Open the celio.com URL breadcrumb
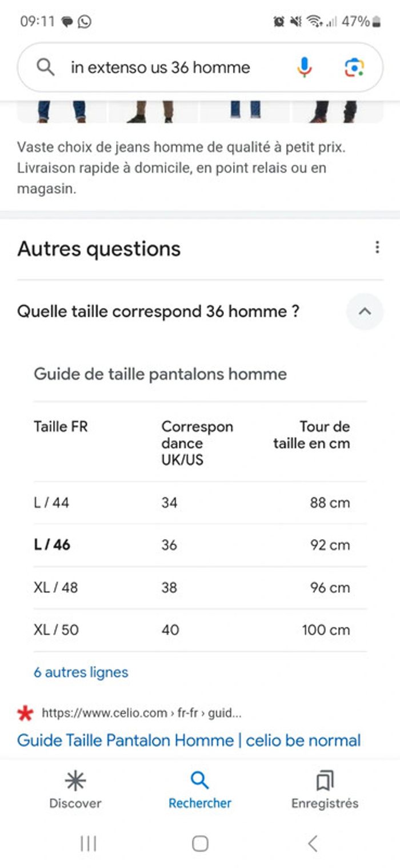 [142, 713]
